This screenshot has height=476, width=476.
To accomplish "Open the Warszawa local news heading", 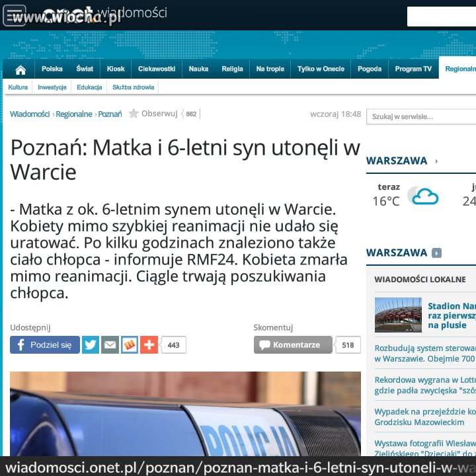I will coord(397,253).
